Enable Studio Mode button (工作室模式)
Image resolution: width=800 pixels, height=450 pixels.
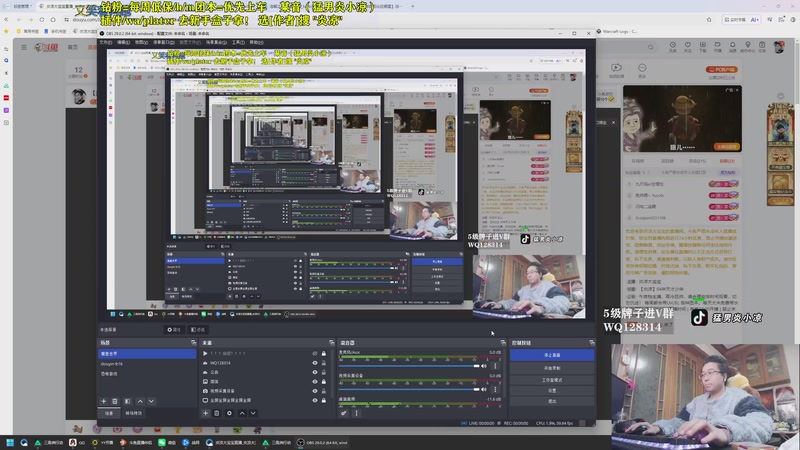point(552,380)
